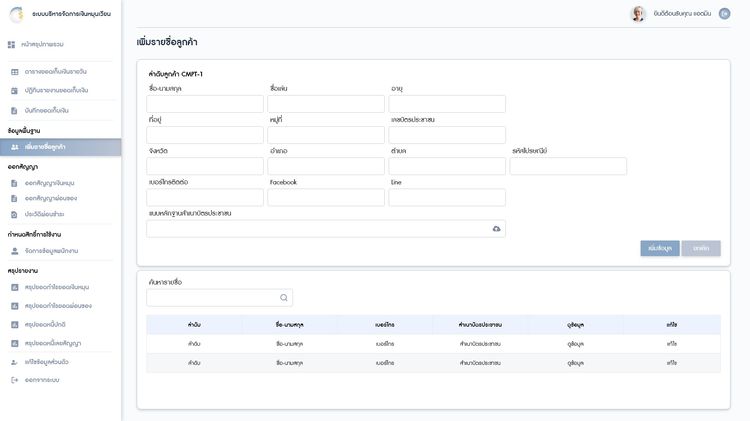Viewport: 750px width, 421px height.
Task: Focus the Facebook input field
Action: (x=326, y=197)
